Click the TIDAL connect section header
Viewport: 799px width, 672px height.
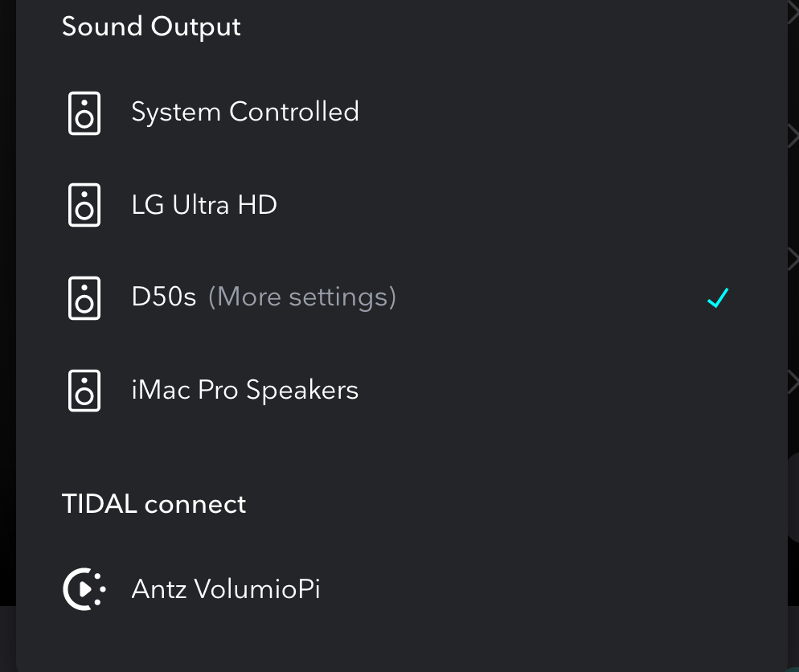(x=154, y=504)
